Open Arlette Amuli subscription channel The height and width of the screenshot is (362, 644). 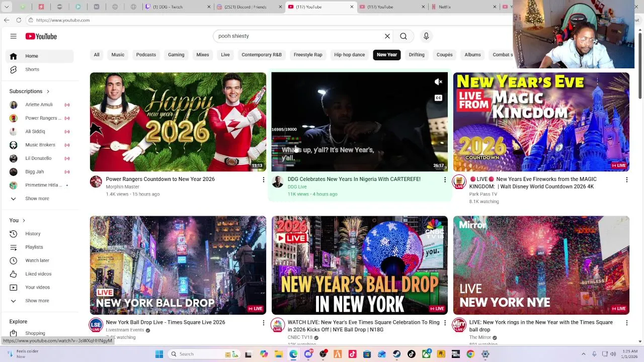tap(40, 105)
